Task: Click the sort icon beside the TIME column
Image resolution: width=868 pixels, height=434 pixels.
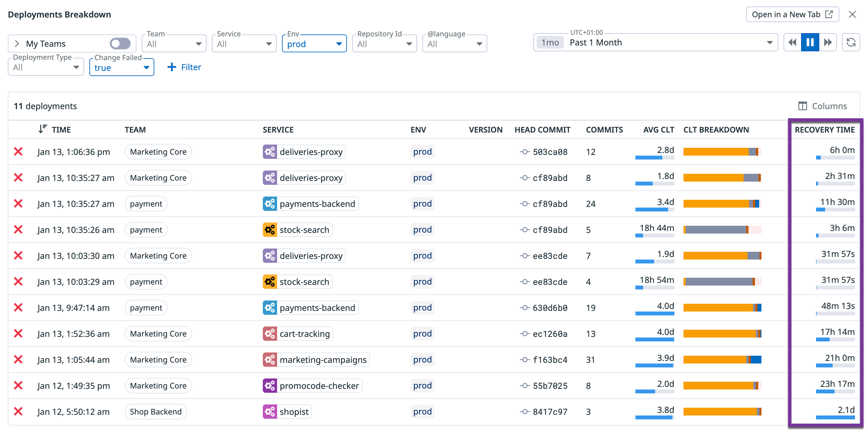Action: coord(43,129)
